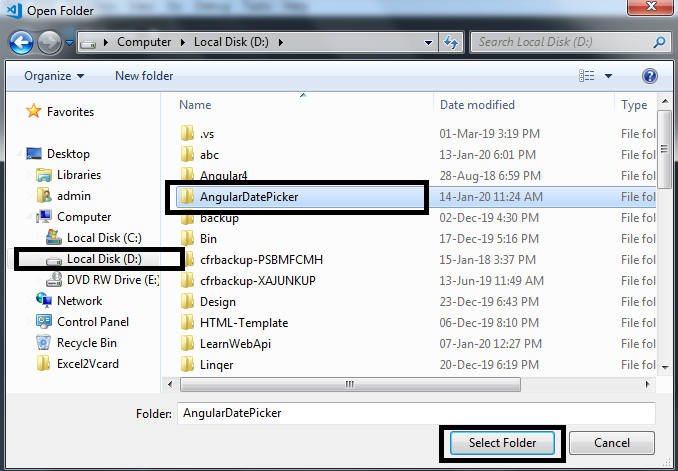
Task: Collapse the Computer tree node arrow
Action: tap(29, 216)
